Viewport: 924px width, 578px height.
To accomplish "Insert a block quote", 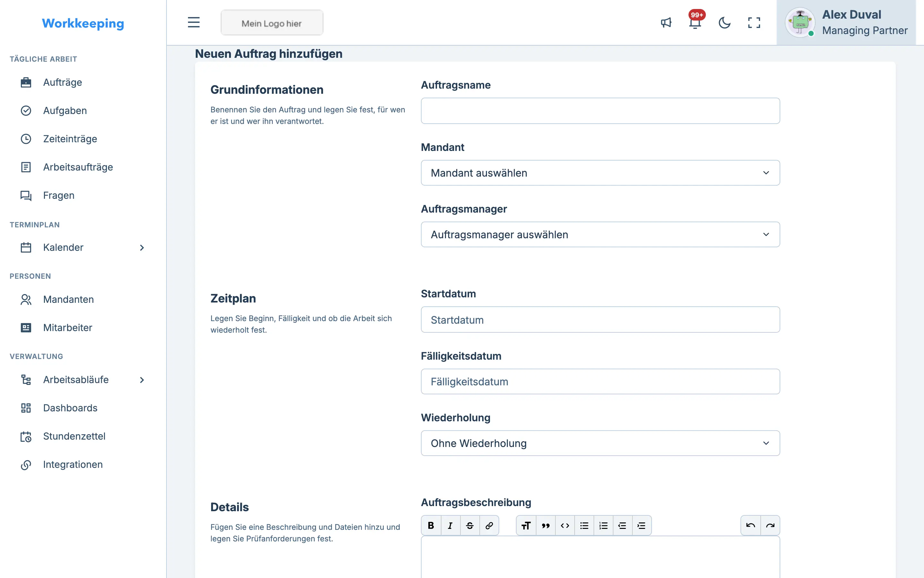I will (546, 525).
